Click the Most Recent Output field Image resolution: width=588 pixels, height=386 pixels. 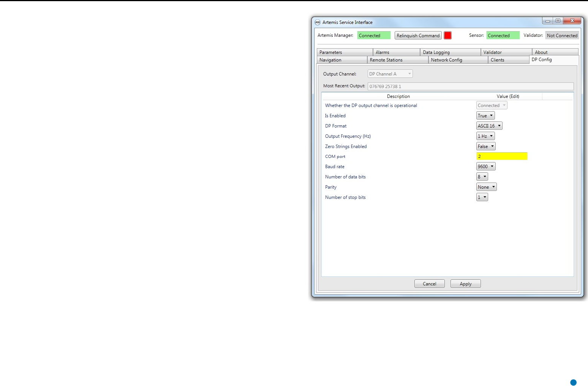point(471,86)
